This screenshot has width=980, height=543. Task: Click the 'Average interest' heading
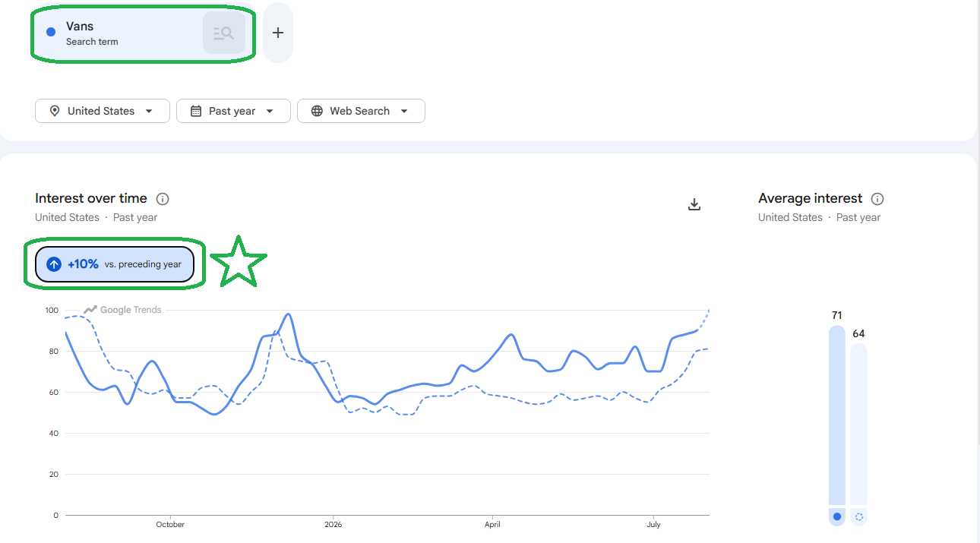(x=811, y=198)
